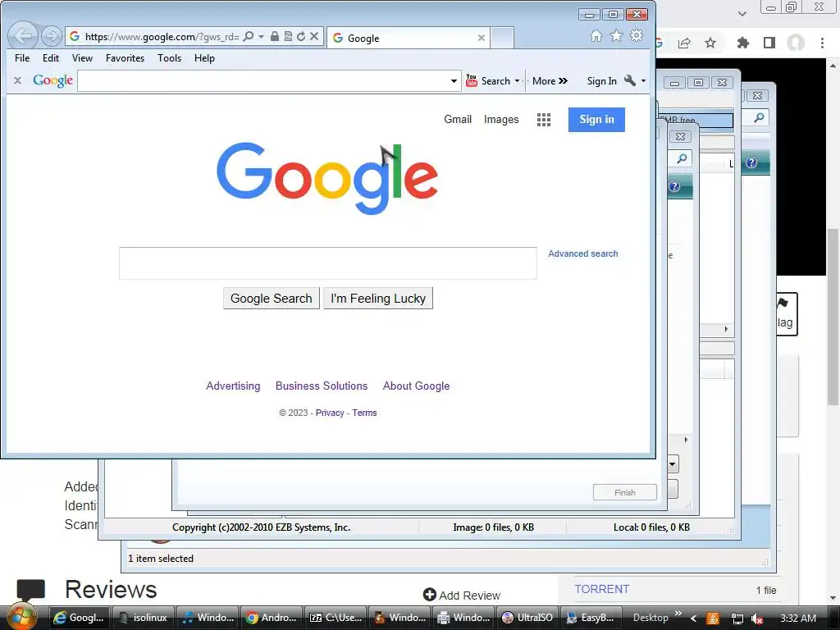Viewport: 840px width, 630px height.
Task: Click the muted volume tray icon
Action: 757,619
